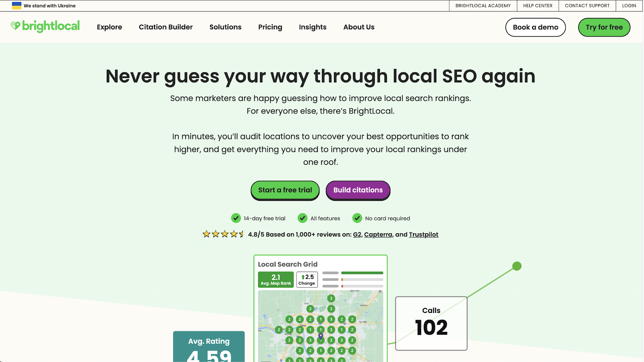Screen dimensions: 644x362
Task: Click the BrightLocal logo
Action: click(45, 27)
